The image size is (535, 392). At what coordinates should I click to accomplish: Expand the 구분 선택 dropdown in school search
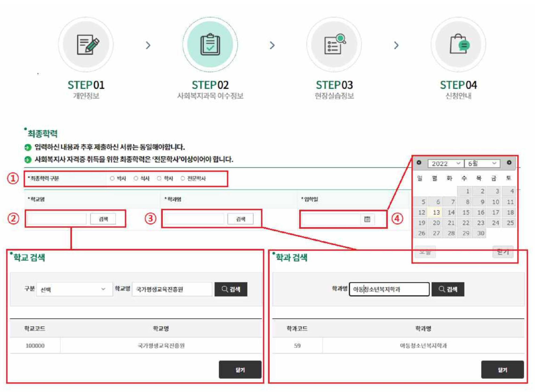click(74, 289)
